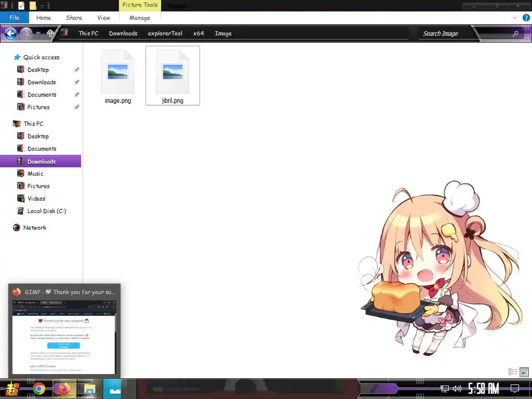Open Google Chrome from taskbar
The width and height of the screenshot is (532, 399).
tap(38, 389)
